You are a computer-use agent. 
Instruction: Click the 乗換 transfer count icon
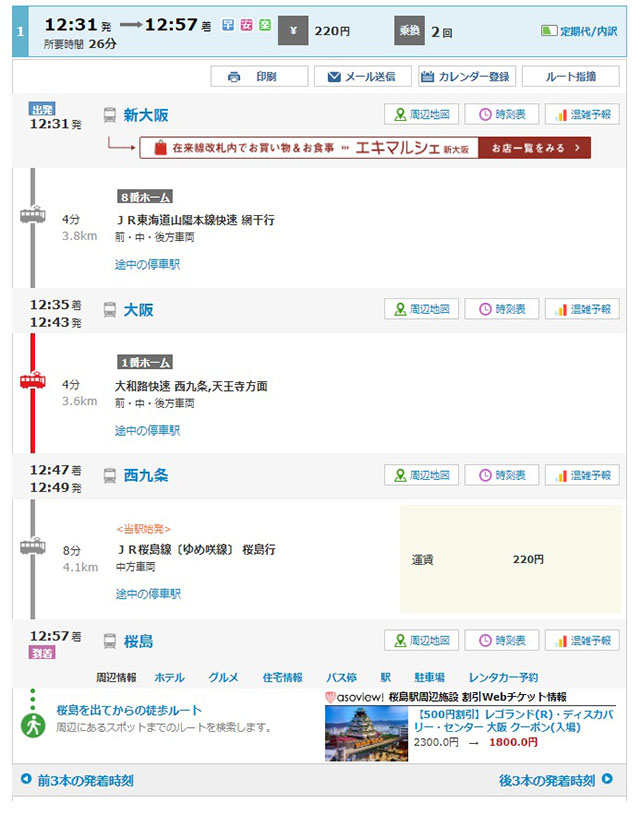(410, 32)
